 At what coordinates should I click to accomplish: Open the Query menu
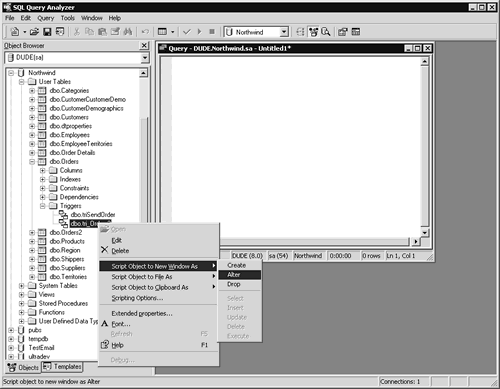(45, 18)
